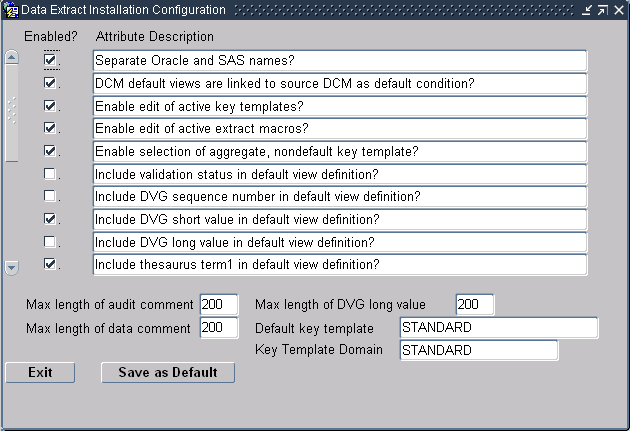Click Max length of audit comment field
The image size is (630, 431).
(x=219, y=304)
